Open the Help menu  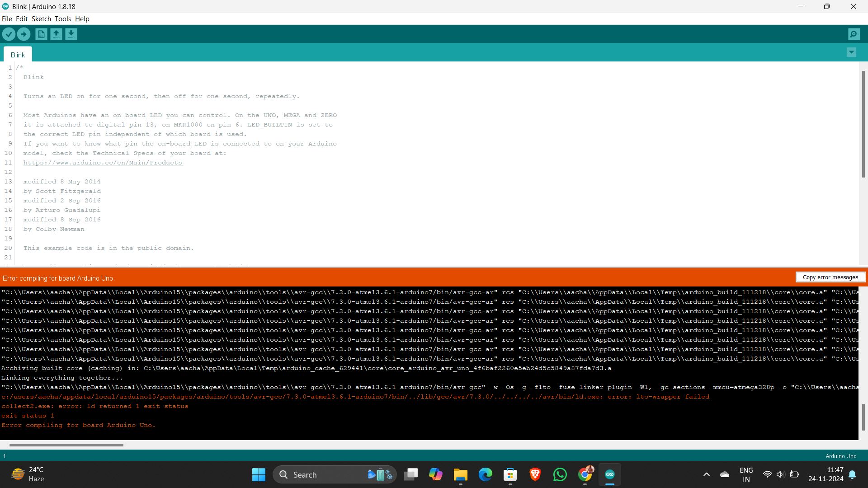(82, 19)
